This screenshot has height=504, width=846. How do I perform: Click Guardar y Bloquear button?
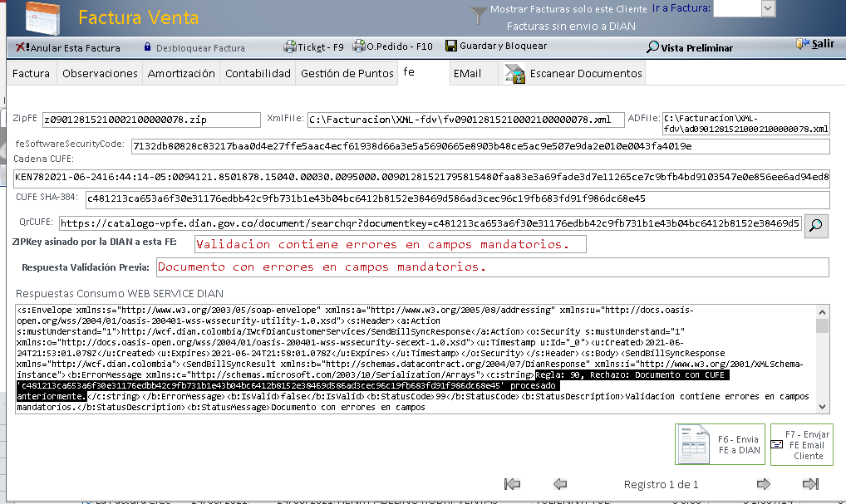[496, 46]
